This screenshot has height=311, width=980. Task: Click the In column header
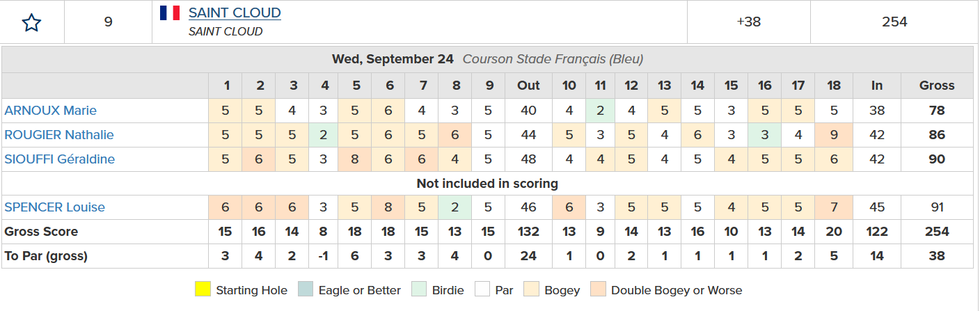point(876,86)
